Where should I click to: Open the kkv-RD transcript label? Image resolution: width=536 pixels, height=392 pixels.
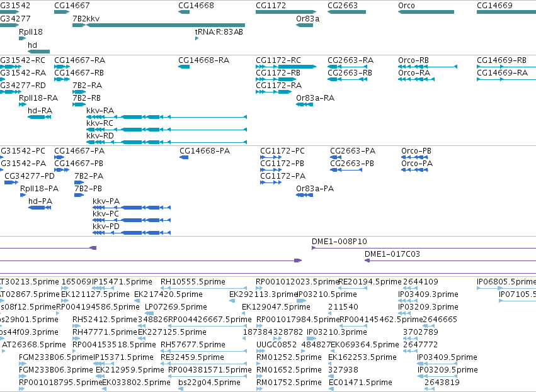[x=100, y=136]
